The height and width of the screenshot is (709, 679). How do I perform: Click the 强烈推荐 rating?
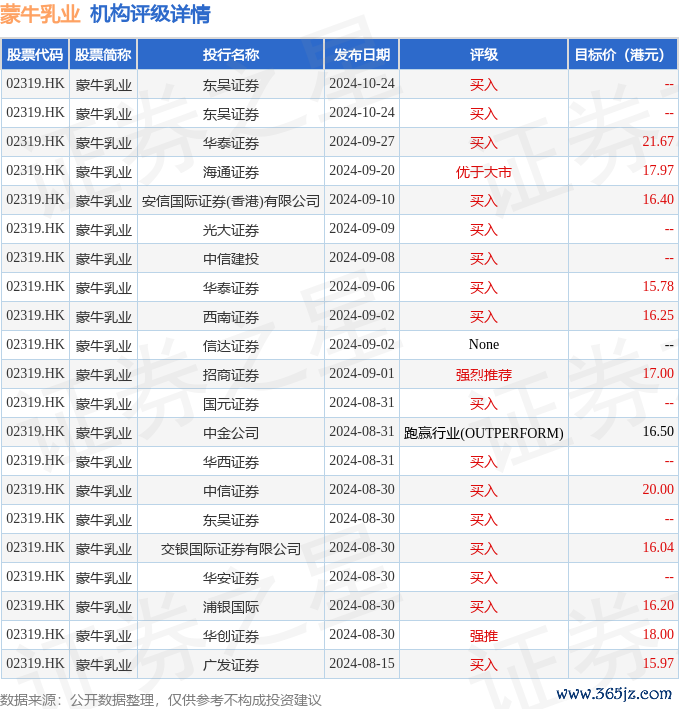[484, 375]
